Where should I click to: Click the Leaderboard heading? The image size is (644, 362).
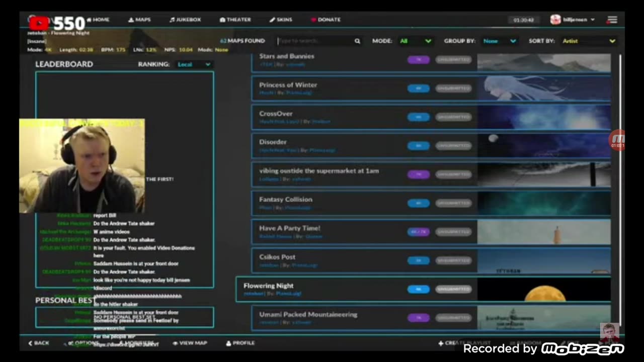64,64
